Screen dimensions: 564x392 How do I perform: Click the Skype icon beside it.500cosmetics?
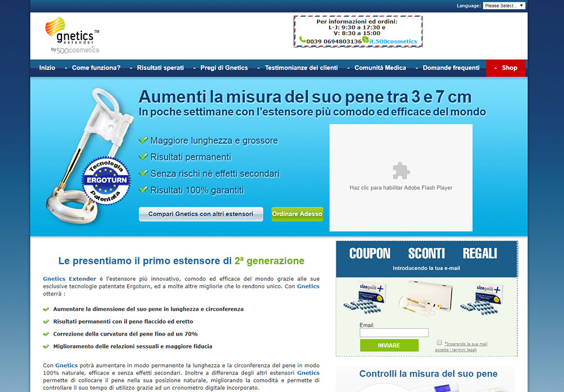365,40
